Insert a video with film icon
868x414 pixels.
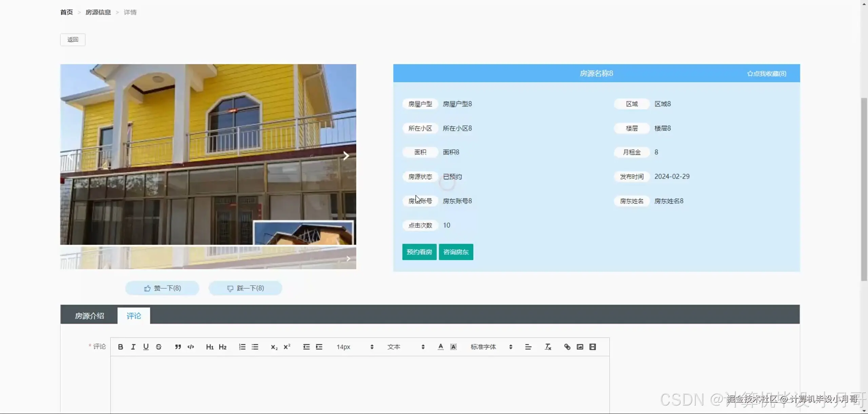click(593, 347)
